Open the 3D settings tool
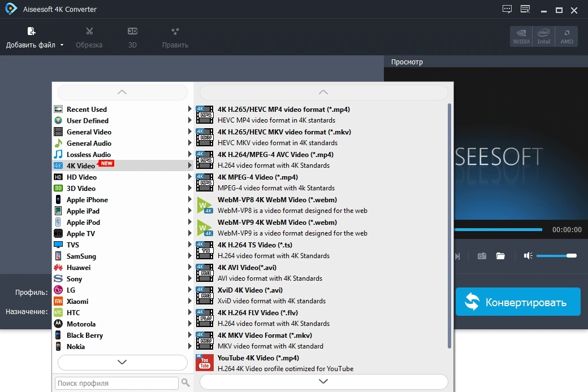588x392 pixels. click(132, 31)
